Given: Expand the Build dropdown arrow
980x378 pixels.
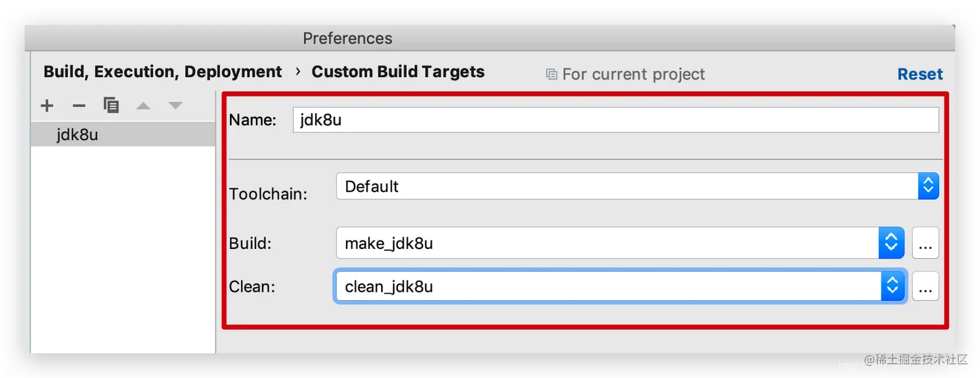Looking at the screenshot, I should pyautogui.click(x=891, y=244).
